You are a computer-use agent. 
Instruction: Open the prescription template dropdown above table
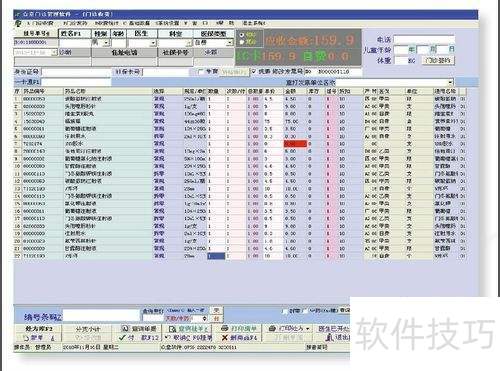click(x=450, y=82)
